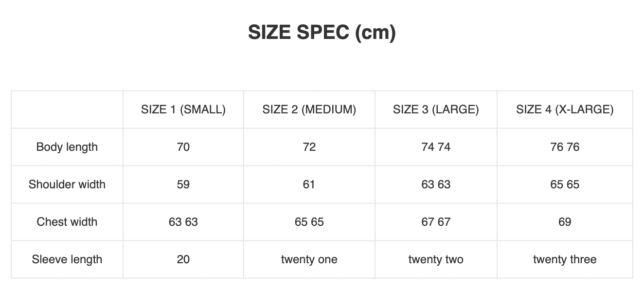
Task: Click the sleeve length value 20
Action: click(183, 259)
